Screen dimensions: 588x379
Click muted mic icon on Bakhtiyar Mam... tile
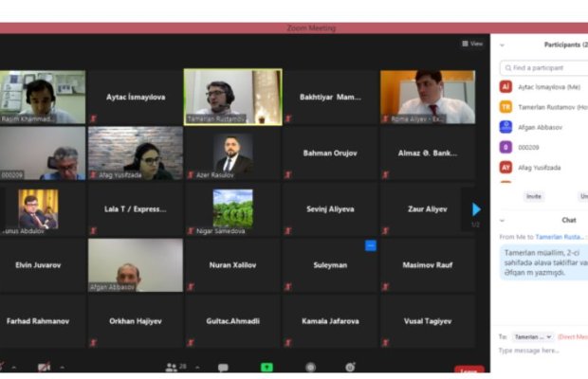288,118
